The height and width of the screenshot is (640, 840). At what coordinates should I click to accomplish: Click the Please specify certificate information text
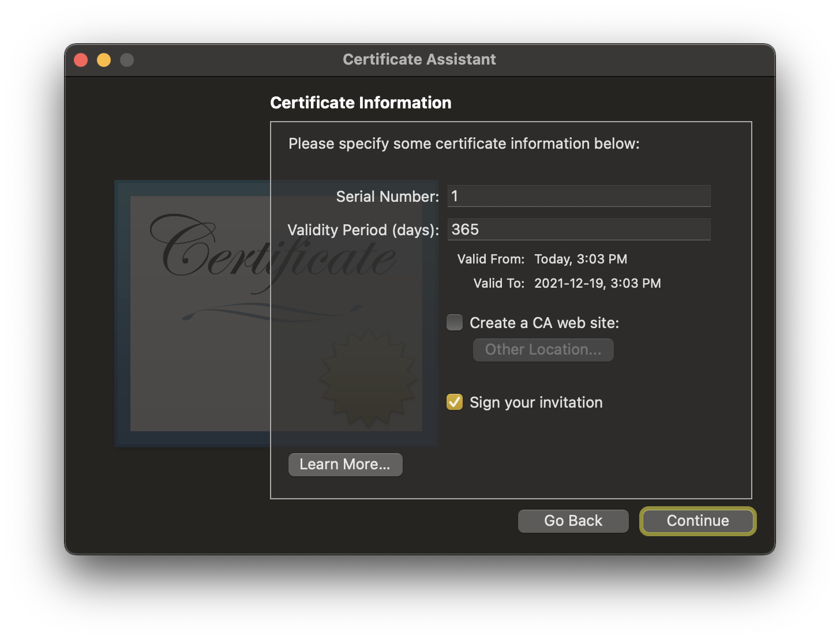click(464, 144)
